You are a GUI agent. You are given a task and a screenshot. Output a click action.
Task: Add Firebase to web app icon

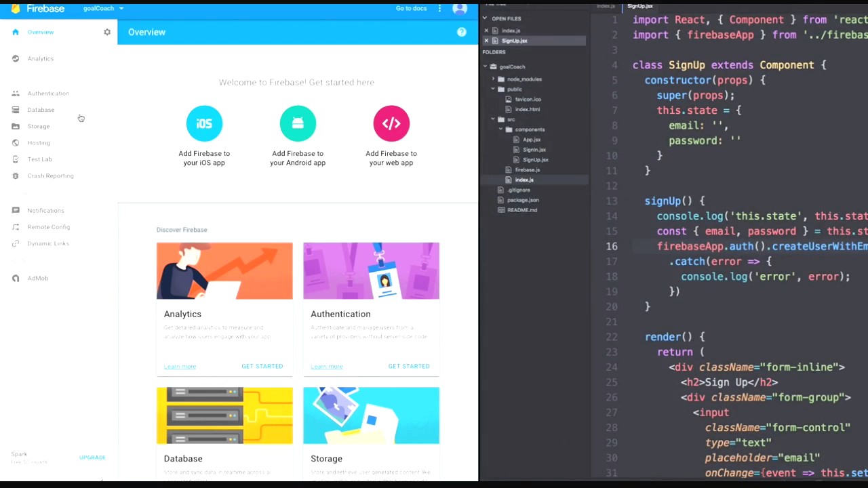(391, 123)
